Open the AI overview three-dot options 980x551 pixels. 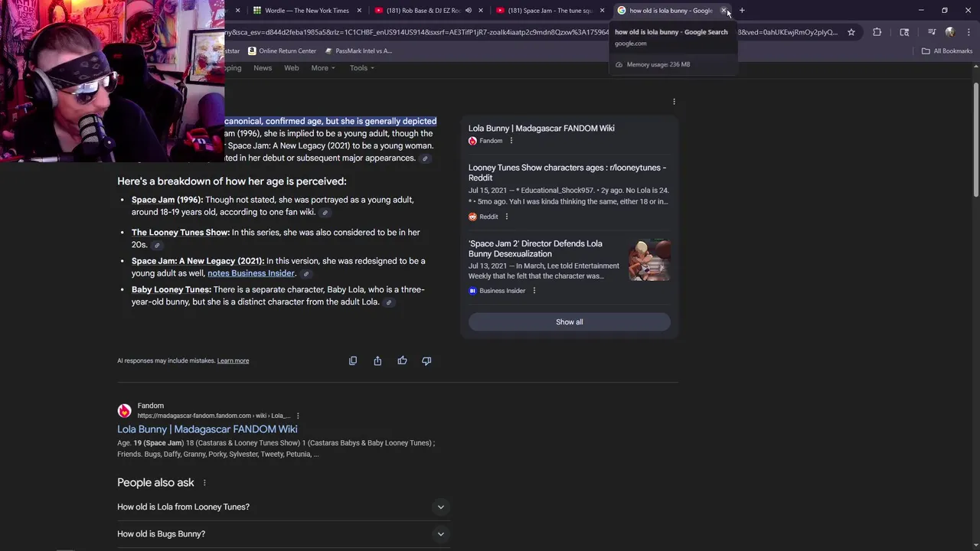click(x=674, y=102)
